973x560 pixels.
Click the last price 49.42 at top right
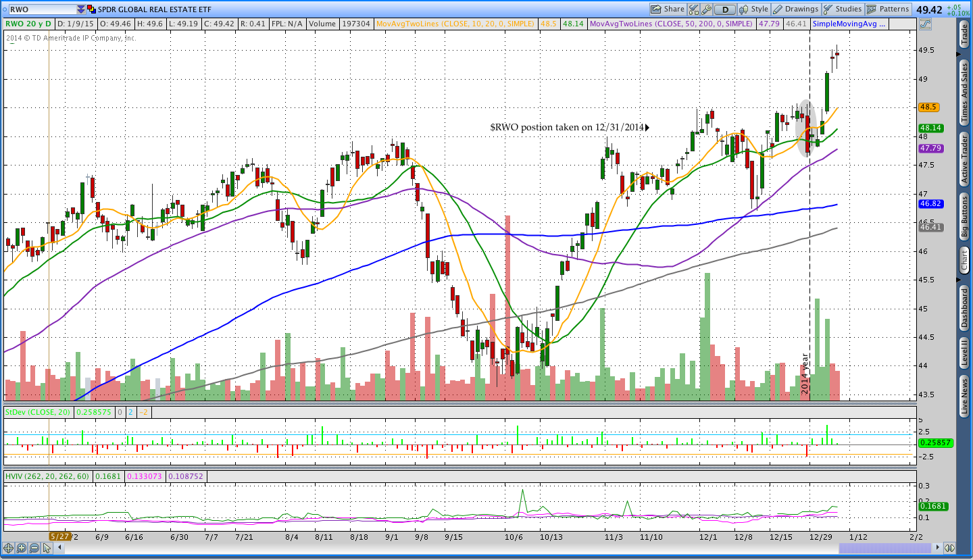pyautogui.click(x=929, y=9)
